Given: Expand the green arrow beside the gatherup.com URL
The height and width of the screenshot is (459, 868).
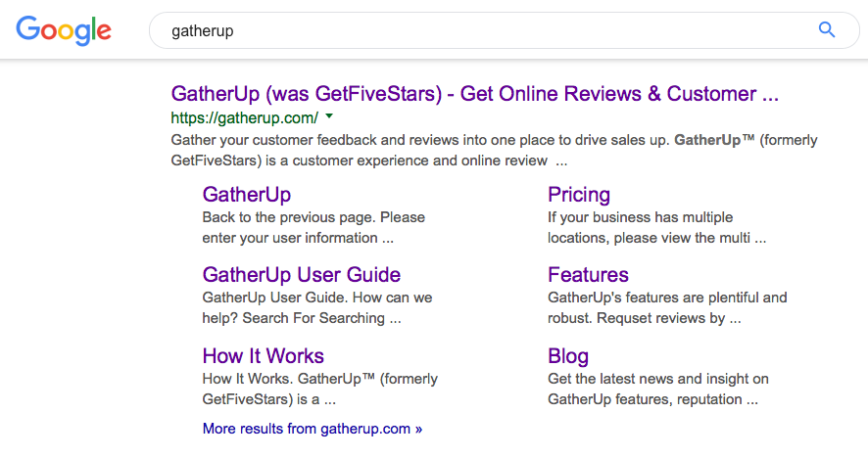Looking at the screenshot, I should 329,116.
